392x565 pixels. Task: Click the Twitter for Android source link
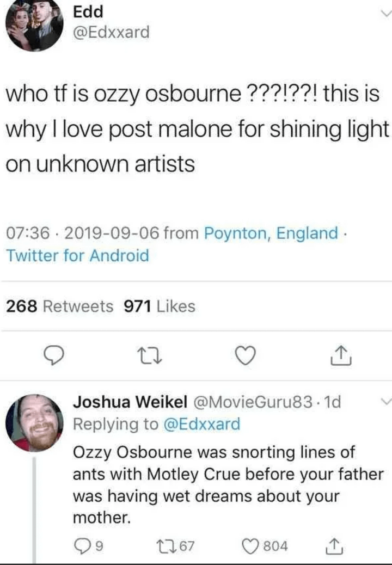[77, 255]
